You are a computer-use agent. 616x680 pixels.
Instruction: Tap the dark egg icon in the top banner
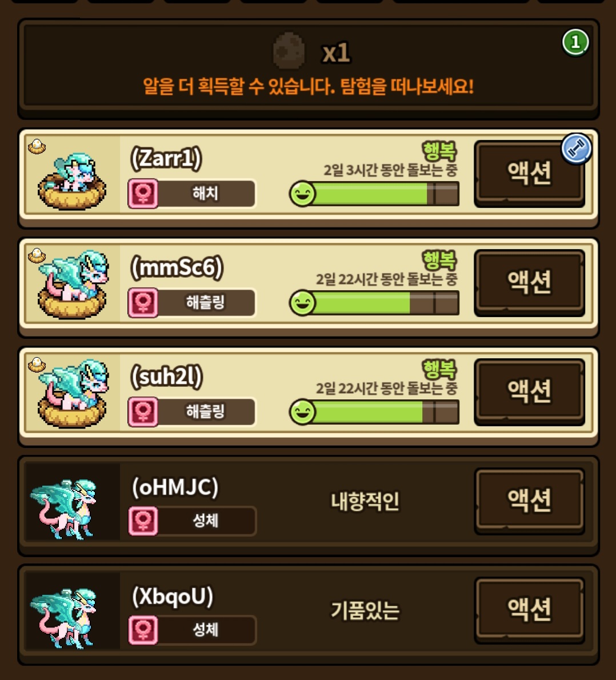(x=289, y=51)
